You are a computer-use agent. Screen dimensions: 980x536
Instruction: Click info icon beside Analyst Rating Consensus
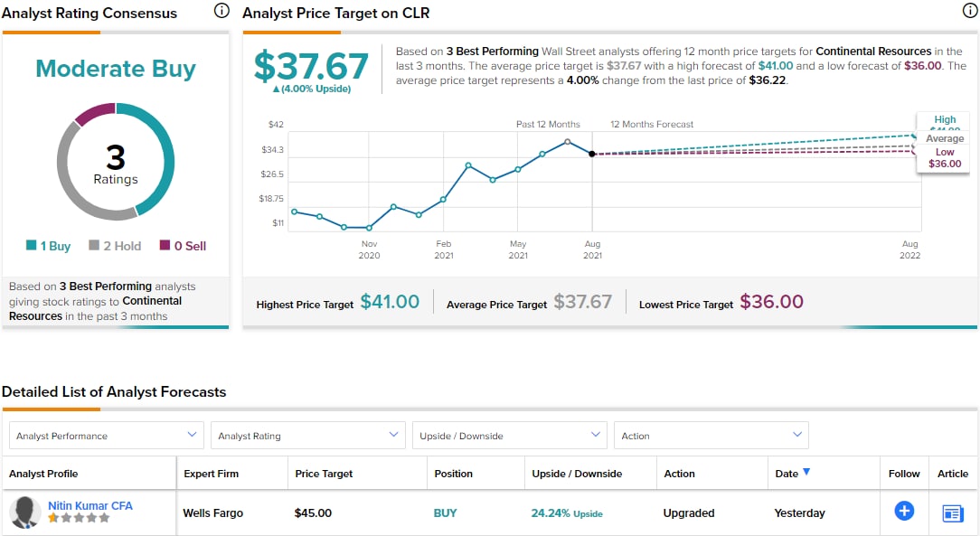pos(221,12)
